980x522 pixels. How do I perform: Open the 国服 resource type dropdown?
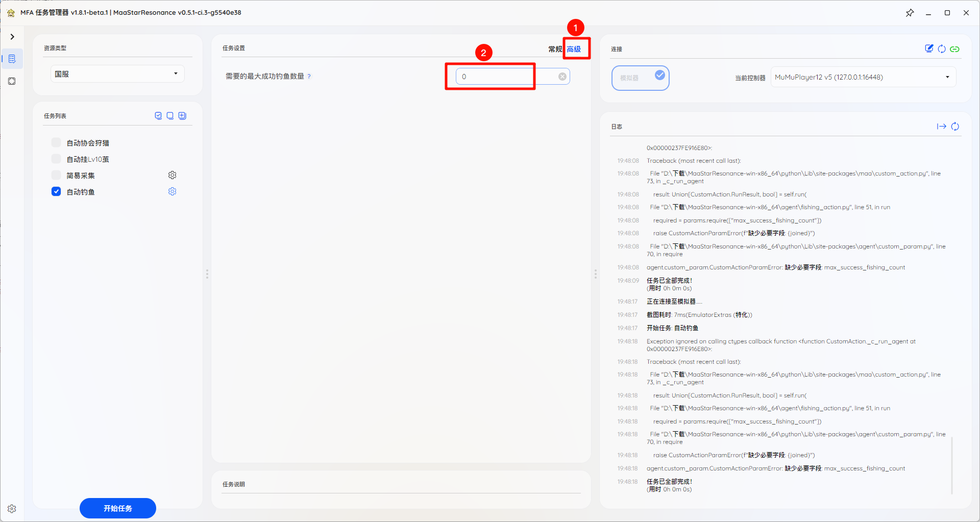tap(117, 74)
